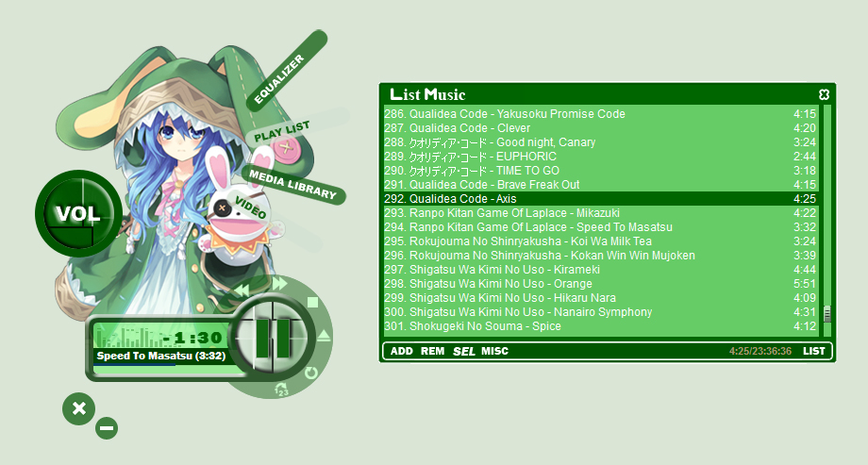Stop playback with the square stop icon

[312, 302]
